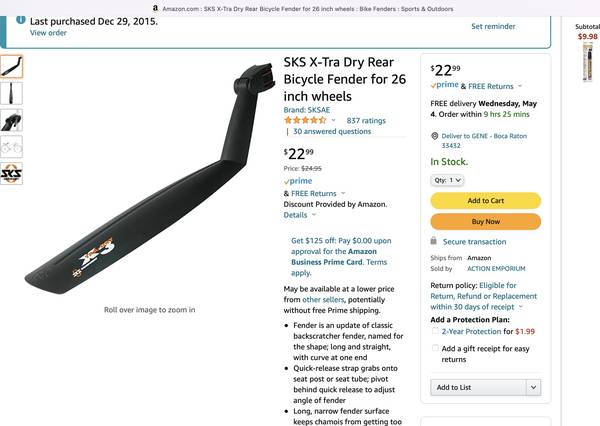Enable the gift receipt checkbox
This screenshot has width=600, height=426.
coord(436,348)
